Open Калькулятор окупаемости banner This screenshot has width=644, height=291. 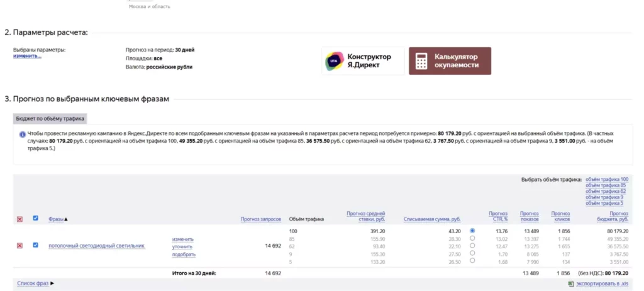450,61
